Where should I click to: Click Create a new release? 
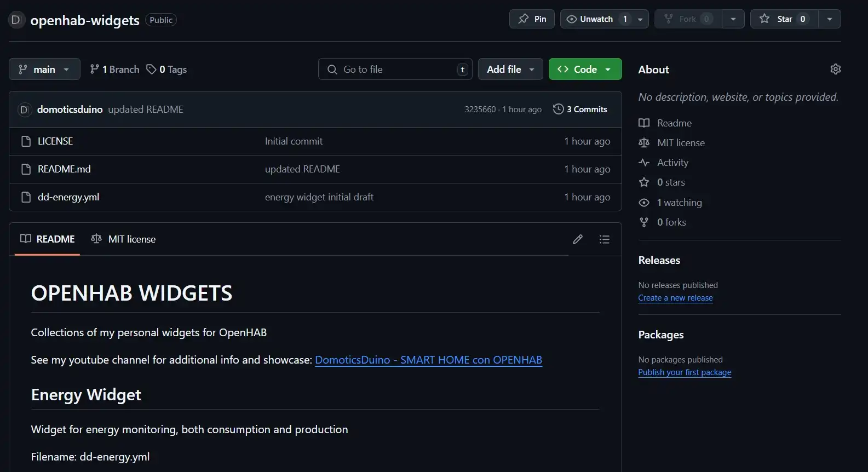[675, 298]
